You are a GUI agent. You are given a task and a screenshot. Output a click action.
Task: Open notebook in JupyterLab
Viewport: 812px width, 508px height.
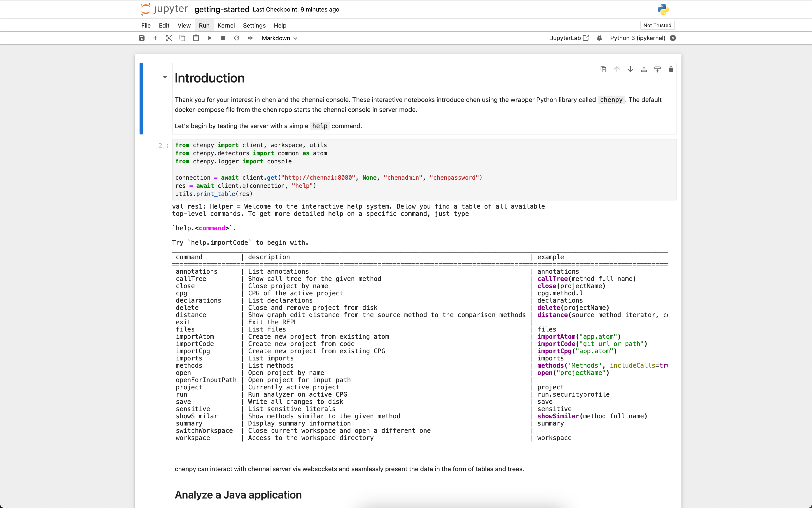pos(569,38)
